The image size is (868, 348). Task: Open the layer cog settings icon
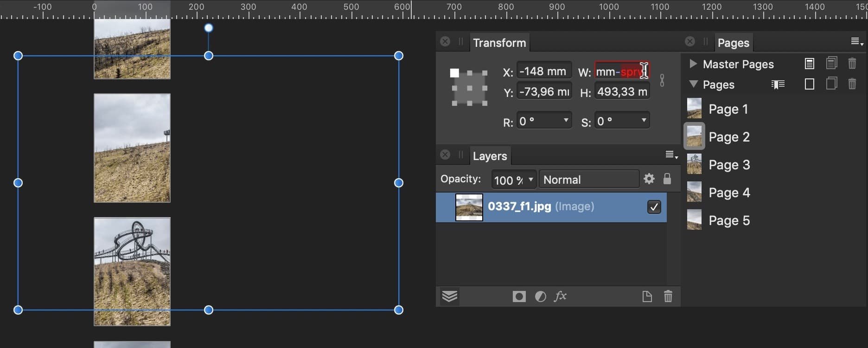[649, 179]
